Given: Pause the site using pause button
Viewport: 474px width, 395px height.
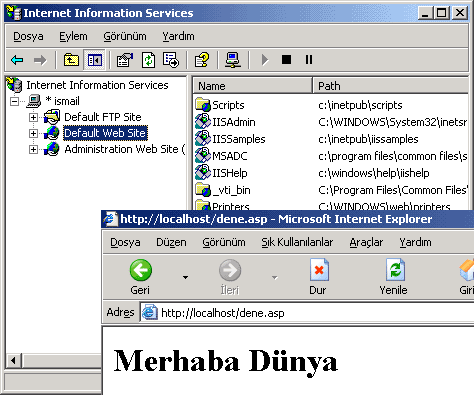Looking at the screenshot, I should pos(309,60).
